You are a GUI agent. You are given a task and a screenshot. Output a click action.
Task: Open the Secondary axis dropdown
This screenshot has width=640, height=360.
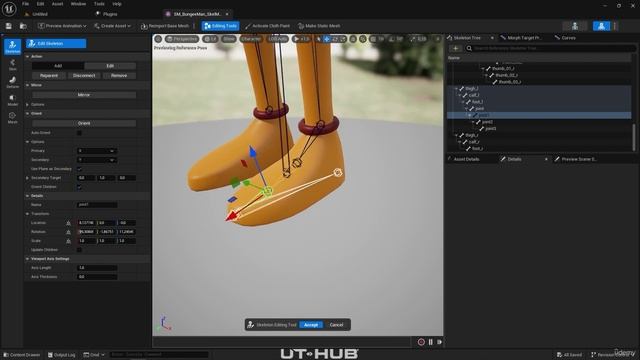[96, 160]
